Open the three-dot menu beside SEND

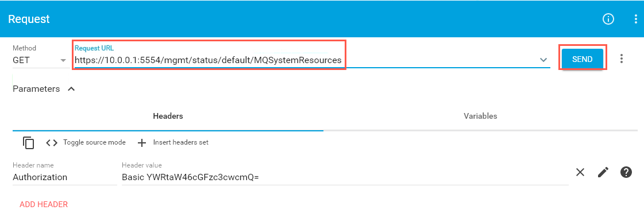(622, 59)
